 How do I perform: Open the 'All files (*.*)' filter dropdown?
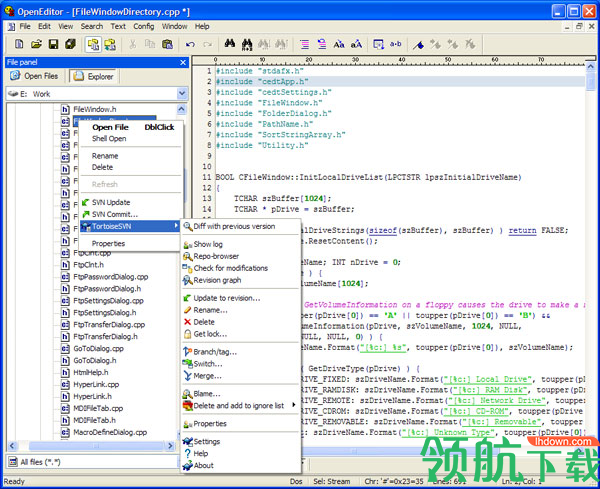click(93, 462)
